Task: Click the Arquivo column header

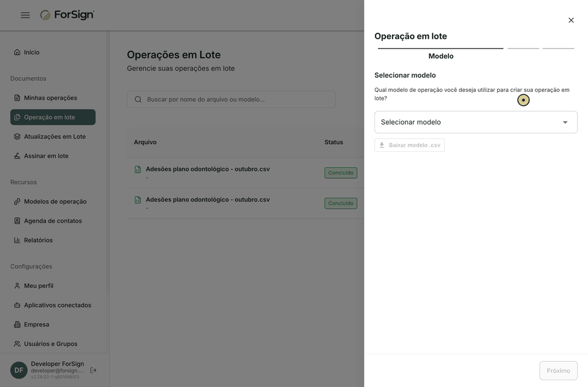Action: [145, 142]
